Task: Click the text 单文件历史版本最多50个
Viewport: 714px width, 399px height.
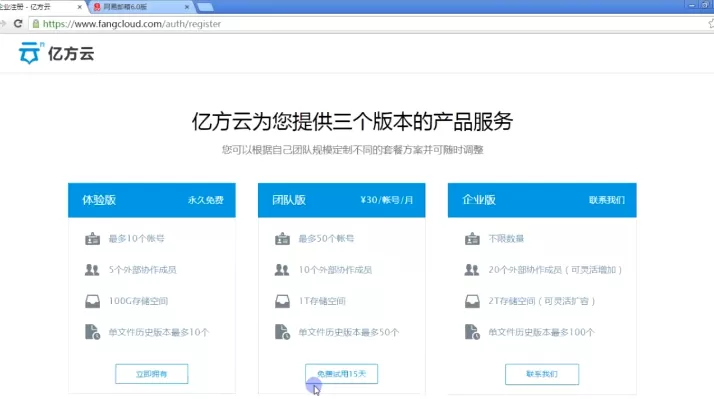Action: point(349,332)
